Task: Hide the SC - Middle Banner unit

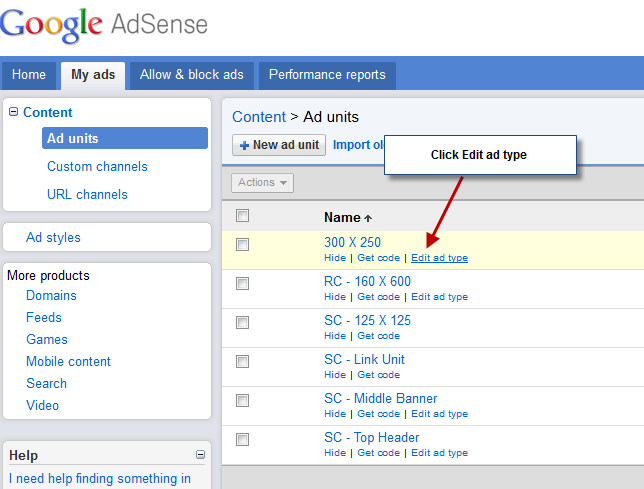Action: (x=335, y=414)
